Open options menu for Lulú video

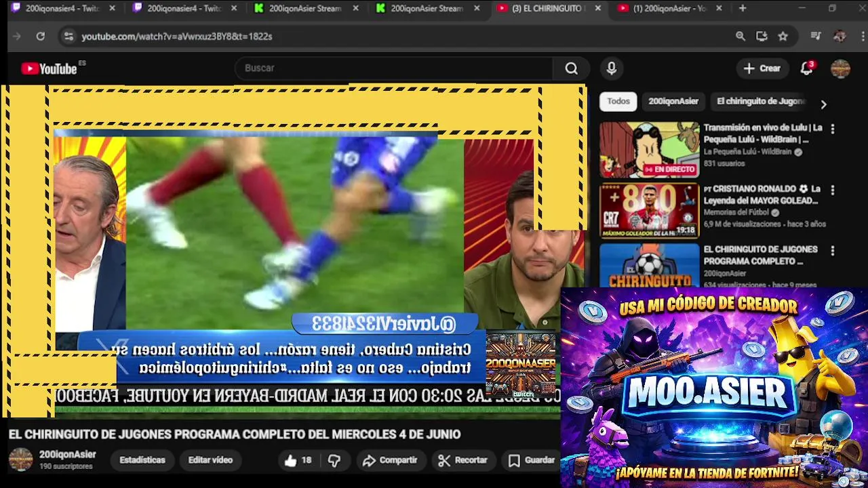(833, 129)
